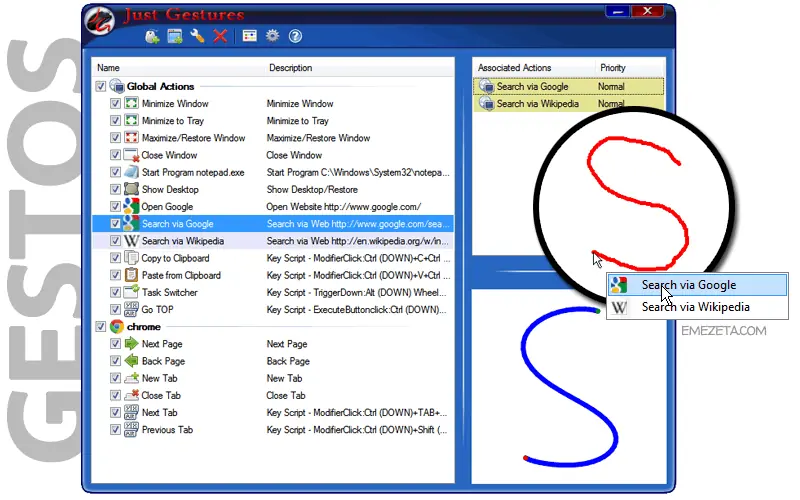Click description 'Open Website http://www.google.com/'
800x500 pixels.
click(x=343, y=207)
